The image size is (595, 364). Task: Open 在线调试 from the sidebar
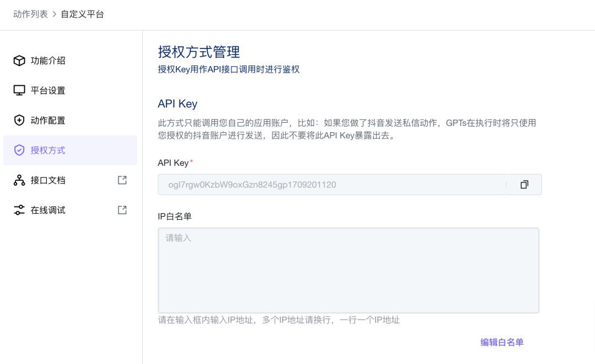tap(48, 210)
